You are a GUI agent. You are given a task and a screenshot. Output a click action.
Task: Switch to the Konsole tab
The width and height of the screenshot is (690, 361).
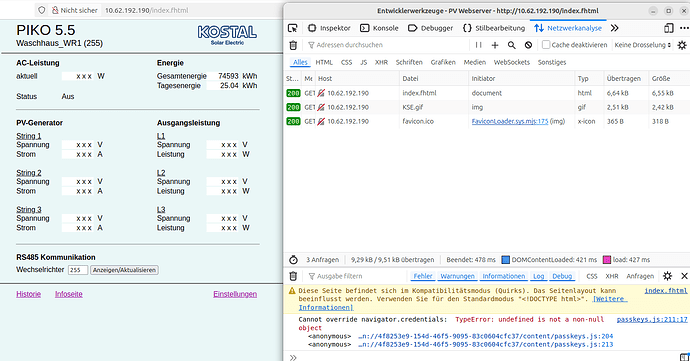click(379, 28)
